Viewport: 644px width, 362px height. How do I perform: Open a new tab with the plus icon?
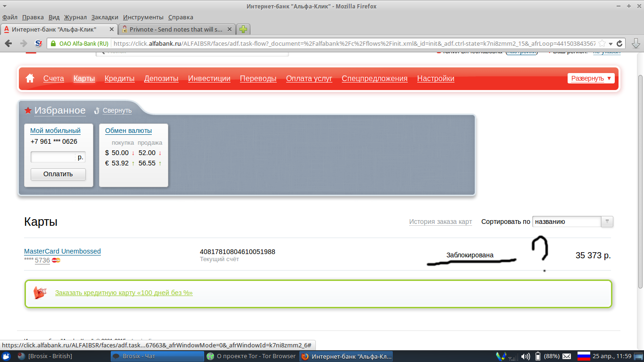coord(243,29)
